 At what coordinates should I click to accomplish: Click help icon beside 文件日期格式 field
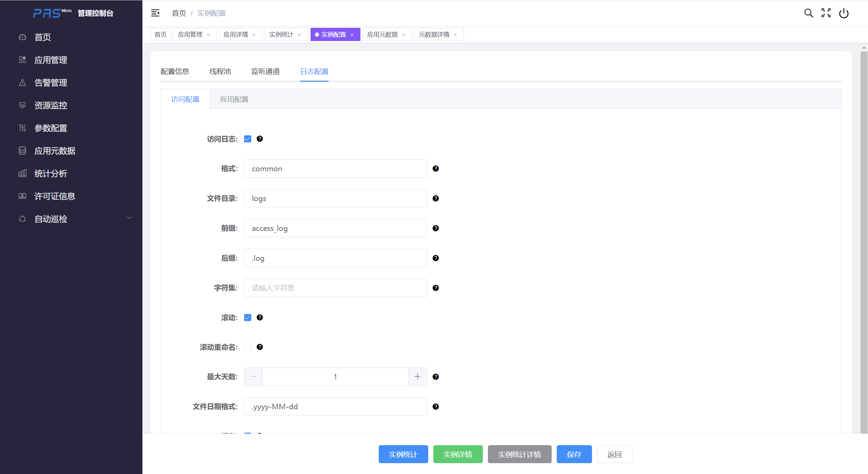436,407
